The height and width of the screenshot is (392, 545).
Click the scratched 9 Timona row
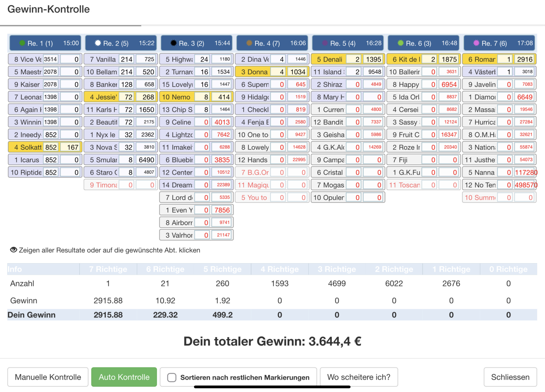pos(121,185)
